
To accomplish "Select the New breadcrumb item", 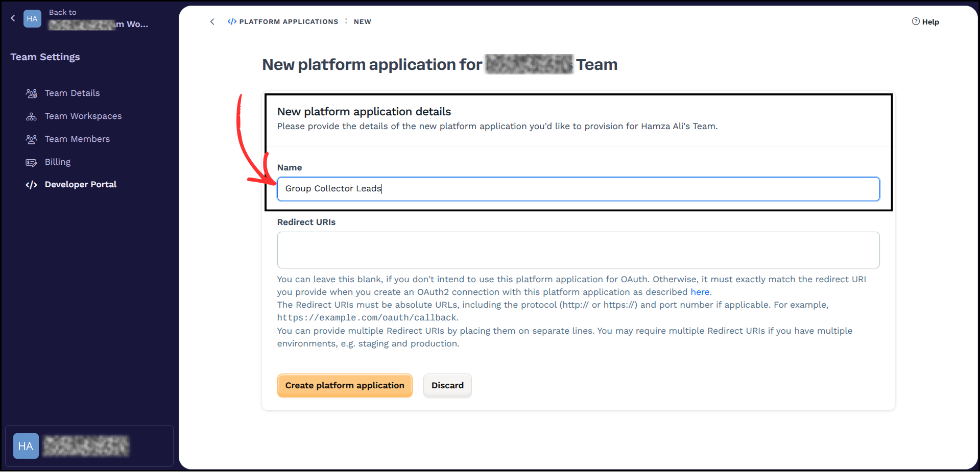I will coord(362,21).
